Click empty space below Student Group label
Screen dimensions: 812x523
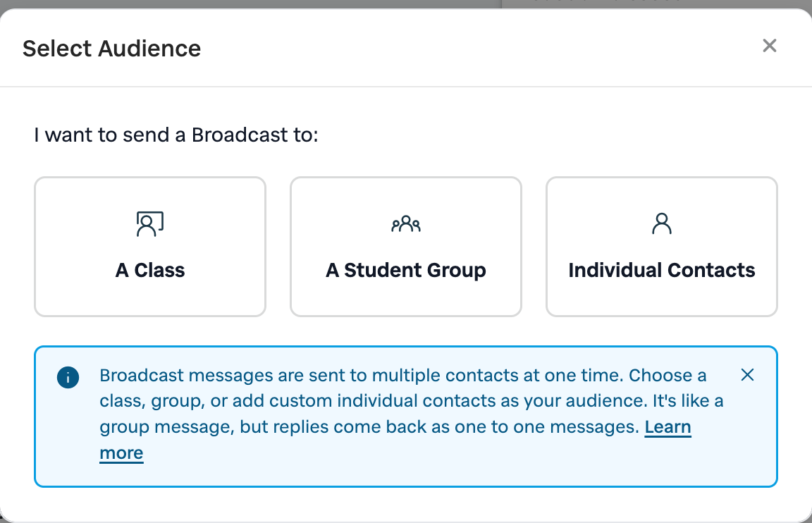pos(406,300)
